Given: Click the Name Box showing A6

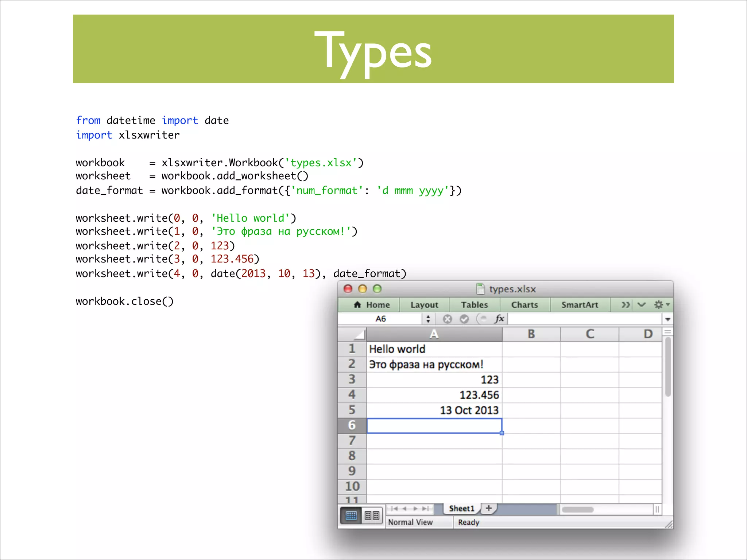Looking at the screenshot, I should 380,319.
